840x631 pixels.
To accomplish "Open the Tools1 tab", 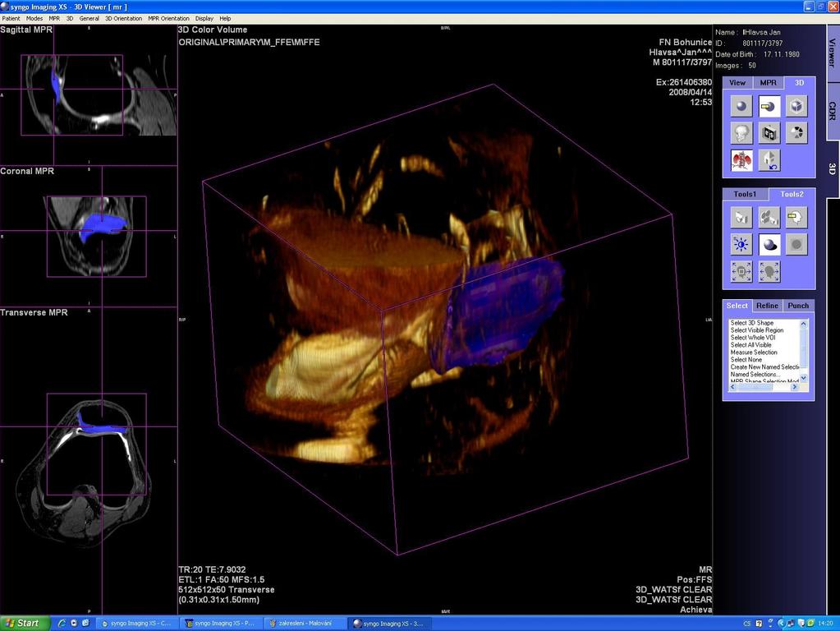I will (745, 194).
